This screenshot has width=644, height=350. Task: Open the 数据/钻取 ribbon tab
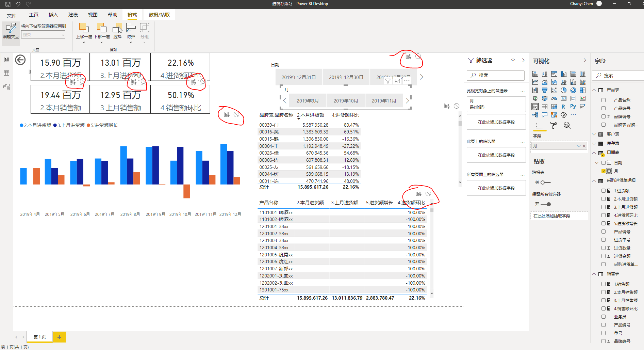click(x=159, y=15)
